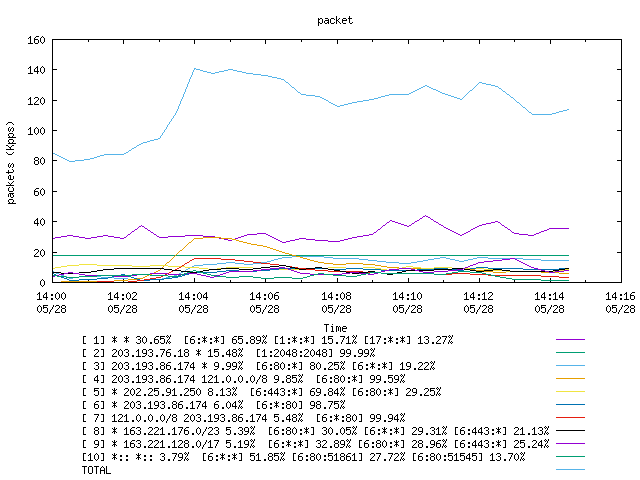Click legend entry [ 5] * 202.25.91.250 8.13%
The height and width of the screenshot is (480, 640).
[x=262, y=392]
